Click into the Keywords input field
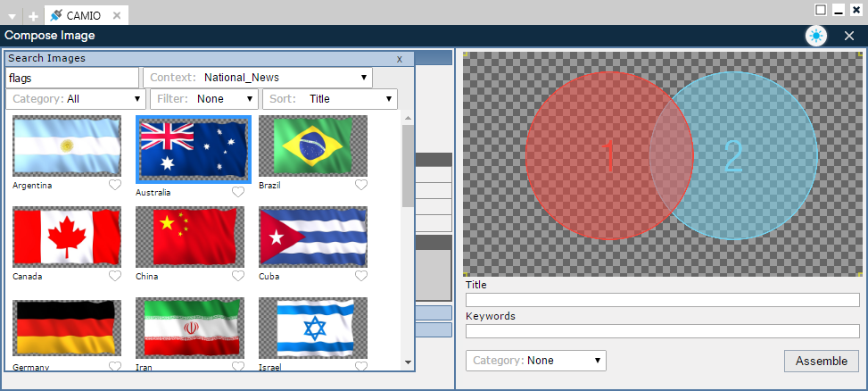Viewport: 868px width, 391px height. click(x=662, y=331)
